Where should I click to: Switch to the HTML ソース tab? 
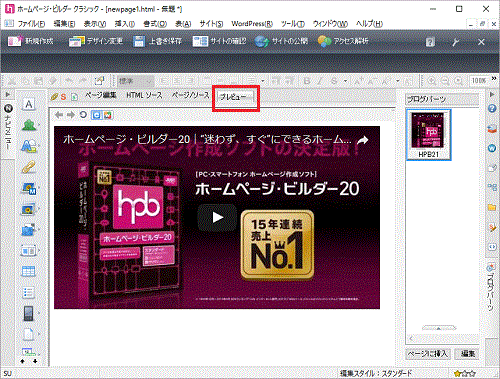point(144,95)
